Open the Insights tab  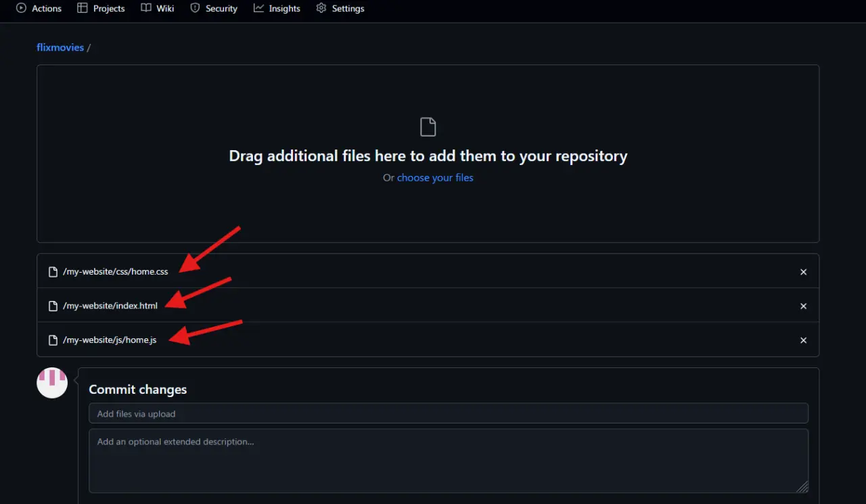pos(277,9)
